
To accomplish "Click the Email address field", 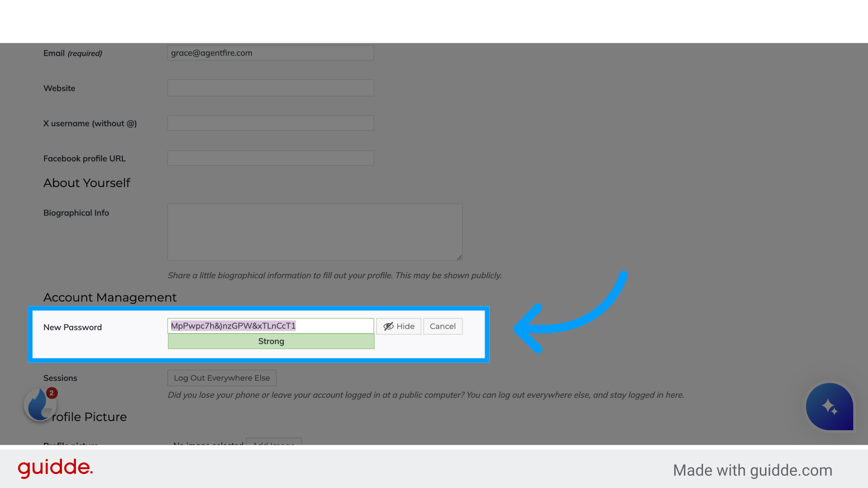I will pos(270,53).
